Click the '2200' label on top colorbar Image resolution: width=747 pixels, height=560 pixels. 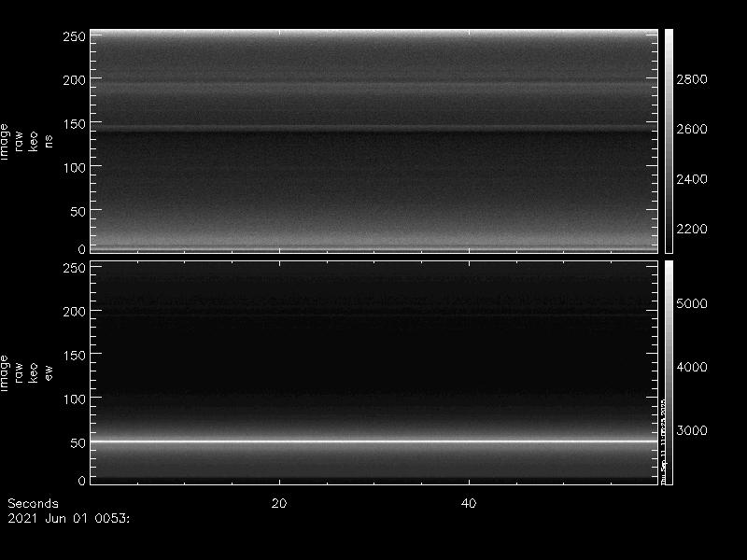pos(692,229)
